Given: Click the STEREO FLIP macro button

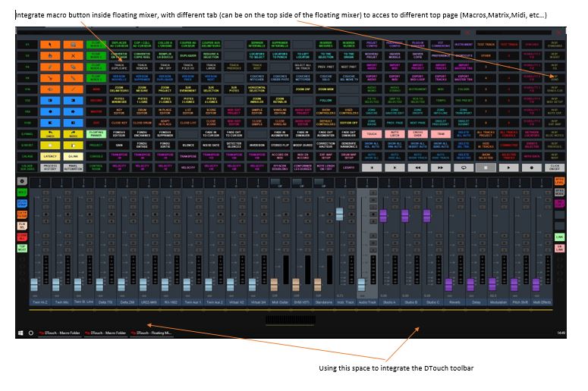Looking at the screenshot, I should [x=280, y=145].
